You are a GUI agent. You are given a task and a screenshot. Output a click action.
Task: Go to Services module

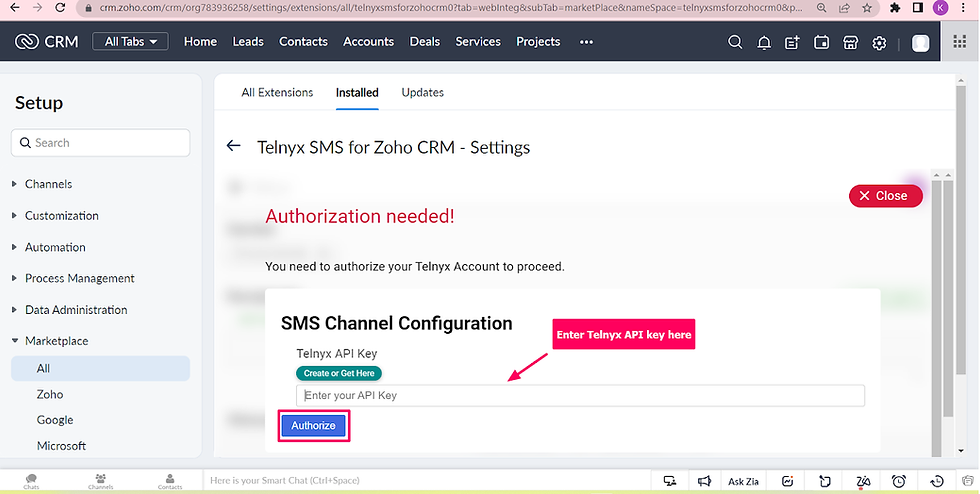click(478, 41)
